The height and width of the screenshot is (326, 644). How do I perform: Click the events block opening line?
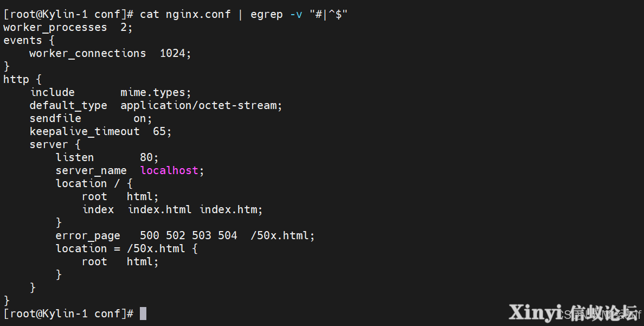click(29, 40)
